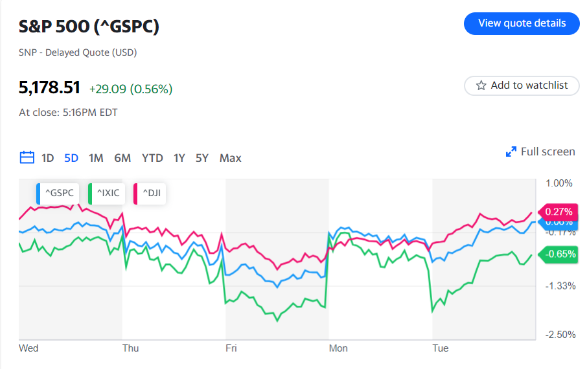Screen dimensions: 588x369
Task: Switch chart to 1M range
Action: tap(96, 158)
